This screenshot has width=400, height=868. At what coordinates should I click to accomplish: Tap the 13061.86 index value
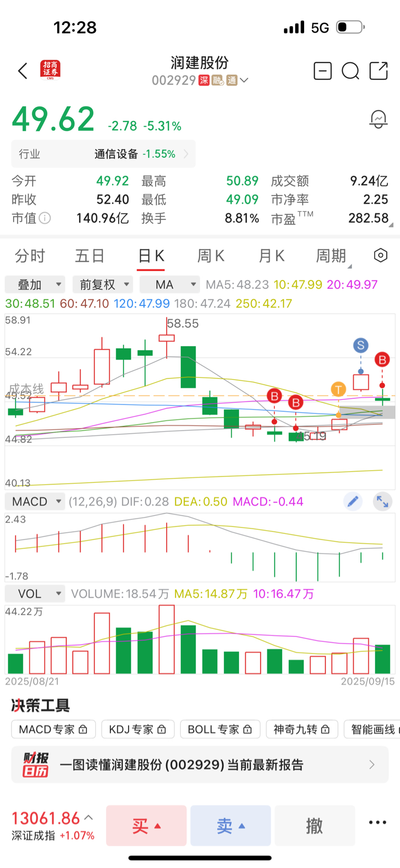(x=46, y=818)
